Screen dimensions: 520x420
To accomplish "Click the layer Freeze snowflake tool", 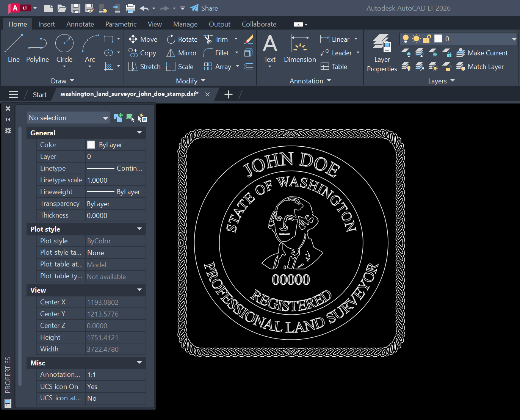I will tap(433, 53).
